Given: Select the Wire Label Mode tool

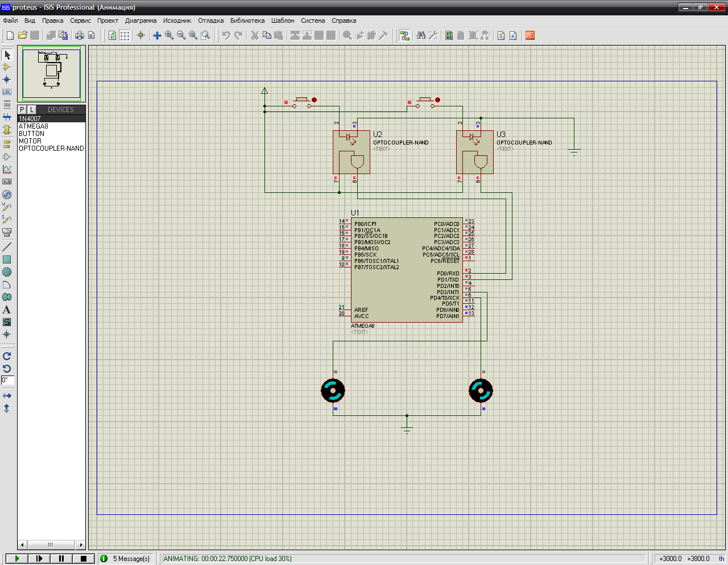Looking at the screenshot, I should (x=7, y=92).
